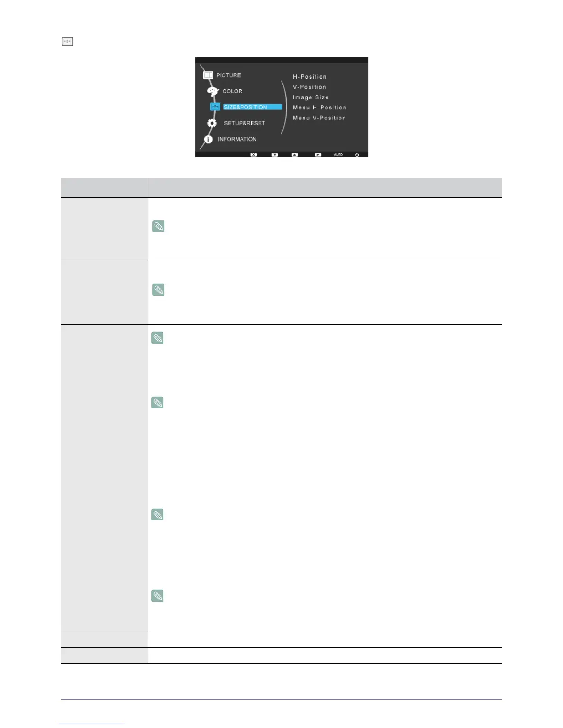Select the V-Position menu entry
Image resolution: width=563 pixels, height=728 pixels.
310,87
